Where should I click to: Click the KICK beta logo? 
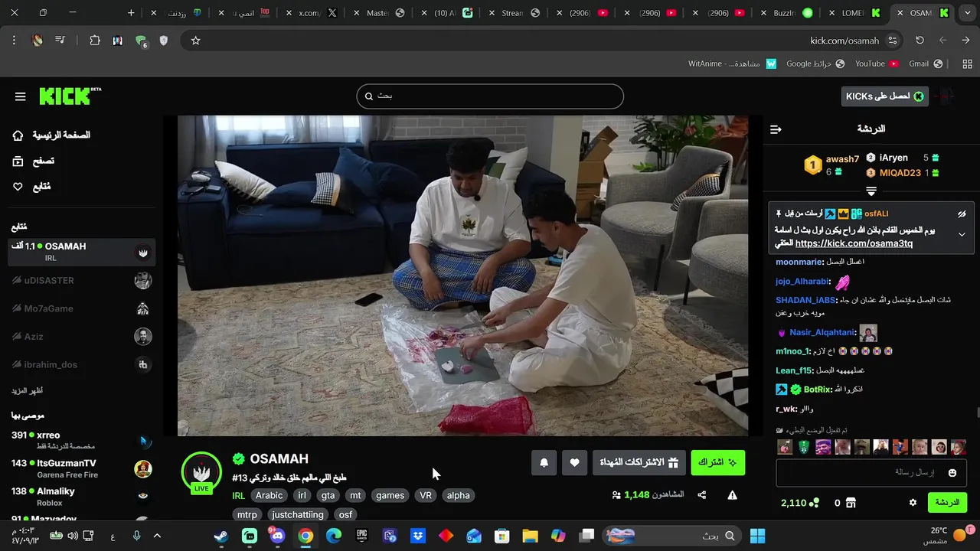click(70, 96)
